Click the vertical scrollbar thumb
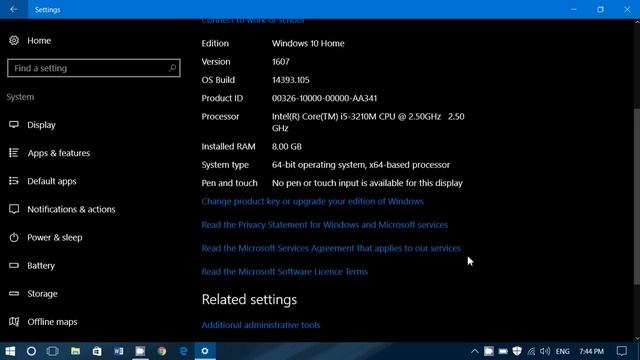Image resolution: width=640 pixels, height=360 pixels. click(636, 196)
